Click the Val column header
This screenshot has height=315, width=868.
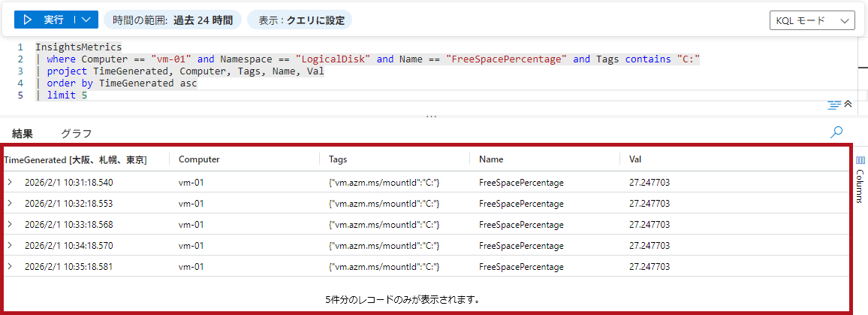pos(635,159)
